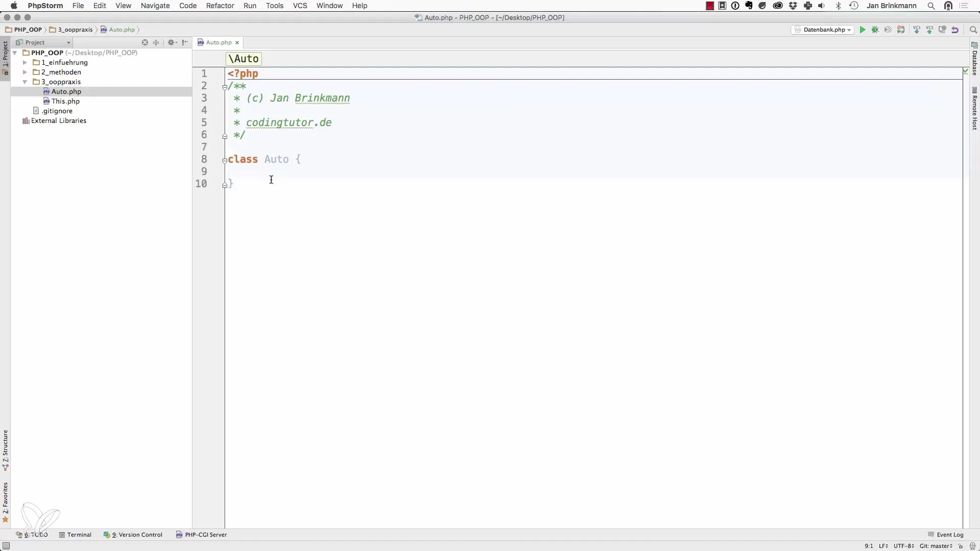Click the green inspection status checkmark
980x551 pixels.
966,71
